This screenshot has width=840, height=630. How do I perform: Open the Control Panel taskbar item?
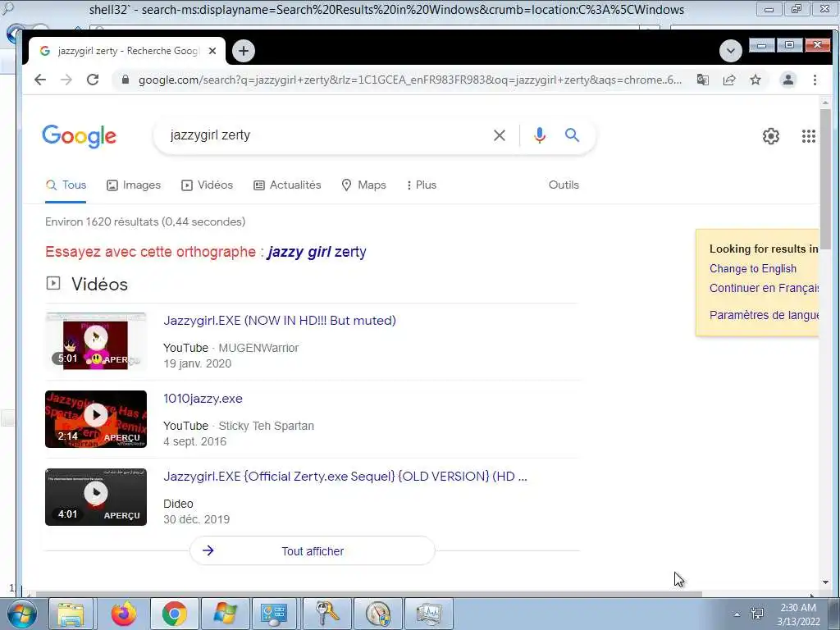(x=274, y=614)
